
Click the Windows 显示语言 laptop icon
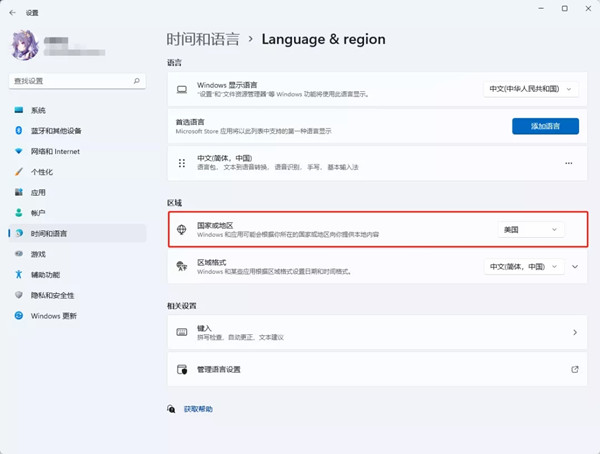(182, 90)
